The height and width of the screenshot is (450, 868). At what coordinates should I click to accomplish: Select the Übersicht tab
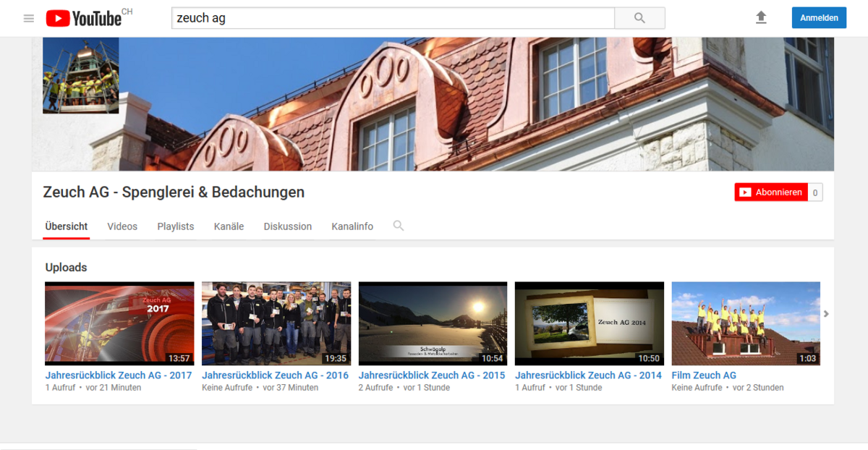67,226
